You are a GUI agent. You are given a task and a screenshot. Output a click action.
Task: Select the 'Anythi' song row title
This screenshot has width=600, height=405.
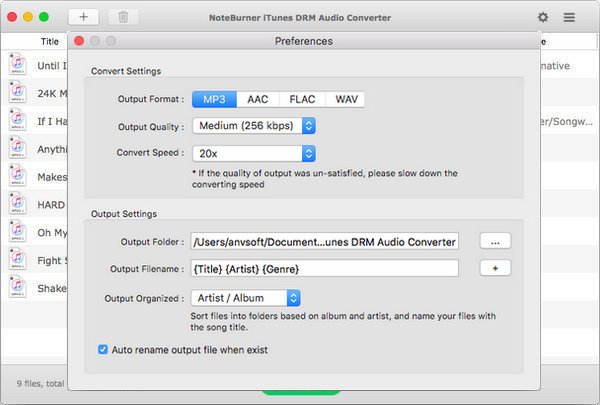point(52,149)
